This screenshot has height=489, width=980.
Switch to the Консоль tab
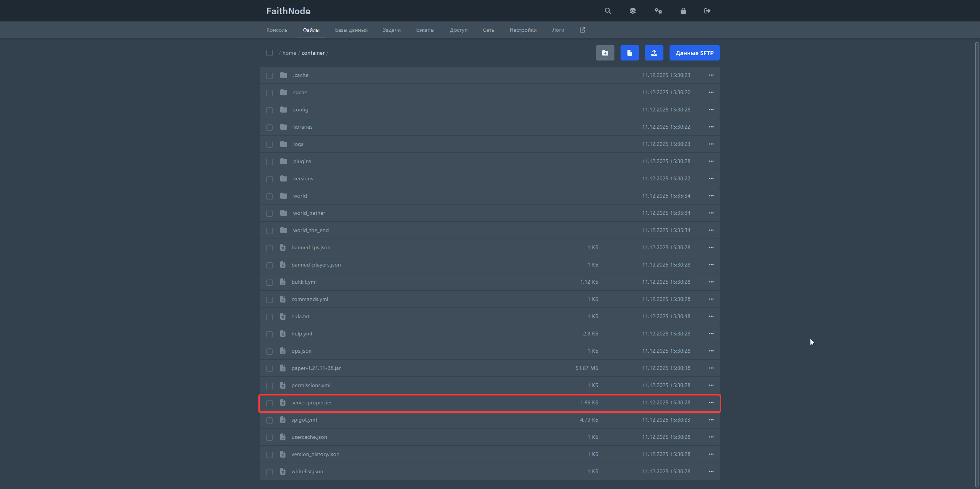pos(277,30)
